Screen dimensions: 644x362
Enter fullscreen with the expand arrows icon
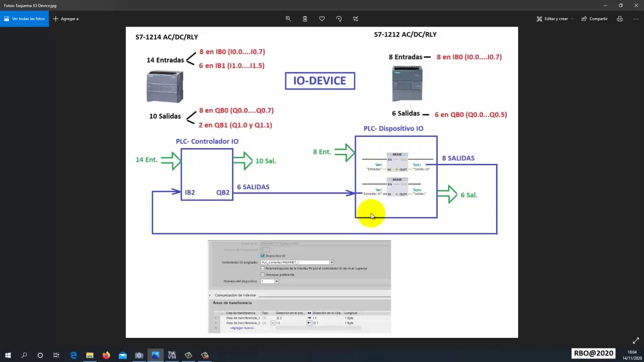coord(636,340)
